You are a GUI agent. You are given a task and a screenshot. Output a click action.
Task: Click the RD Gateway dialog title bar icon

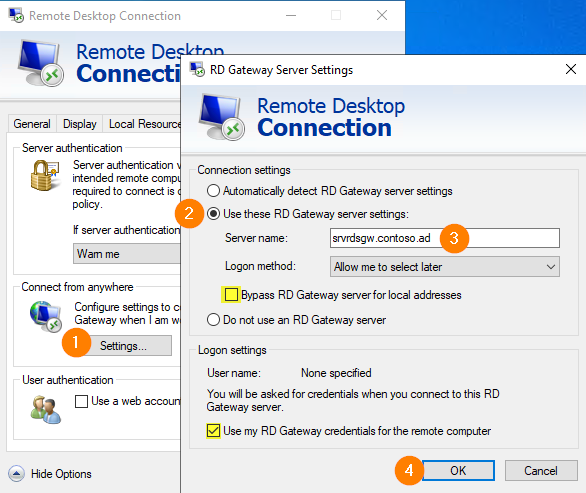197,70
